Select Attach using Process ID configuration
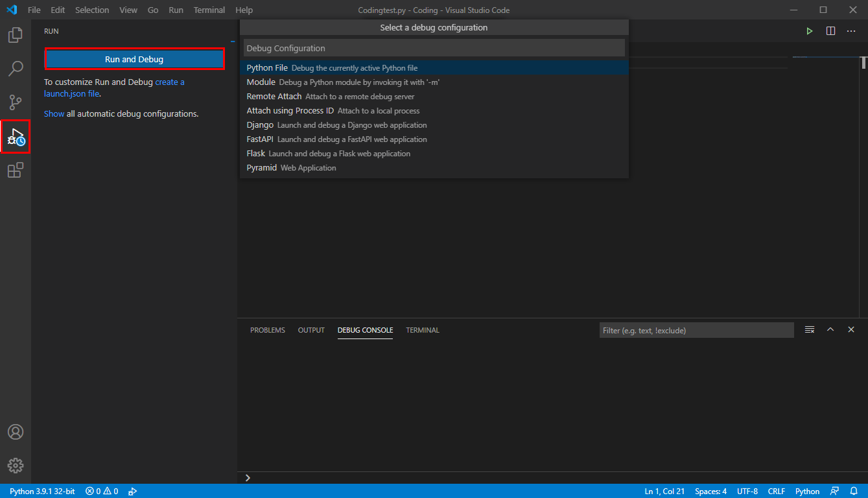 coord(434,110)
